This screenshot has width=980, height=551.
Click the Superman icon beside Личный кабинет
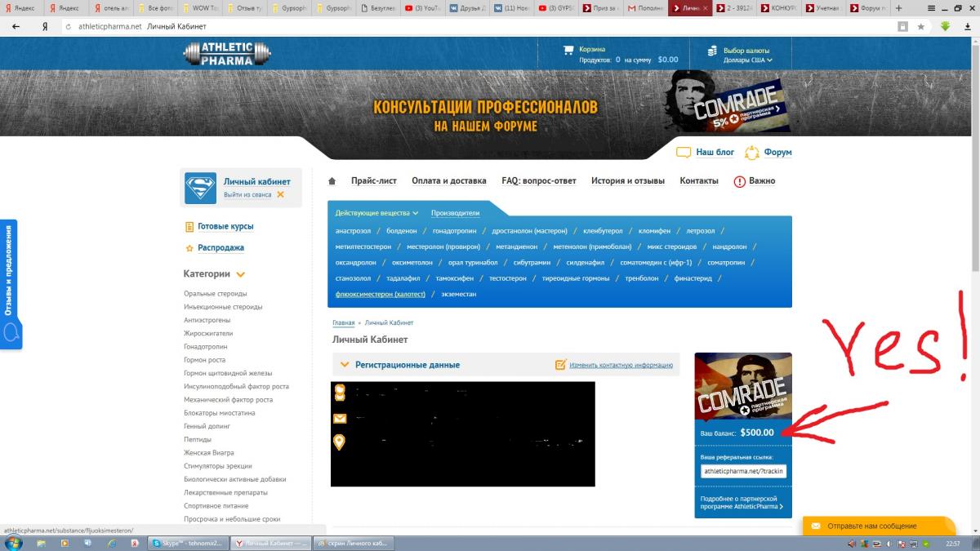pos(200,188)
